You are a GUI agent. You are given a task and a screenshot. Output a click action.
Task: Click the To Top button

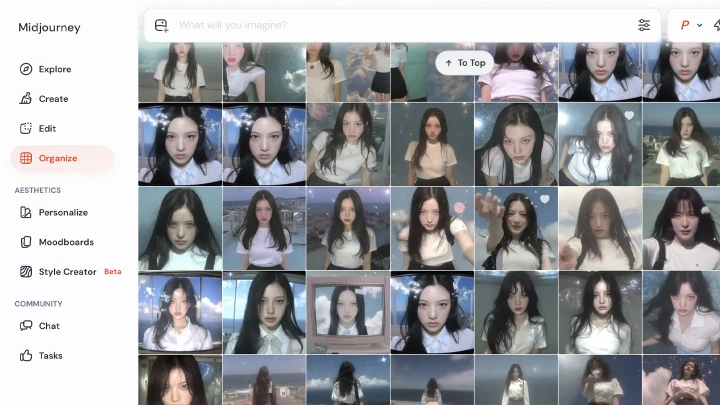(x=464, y=63)
